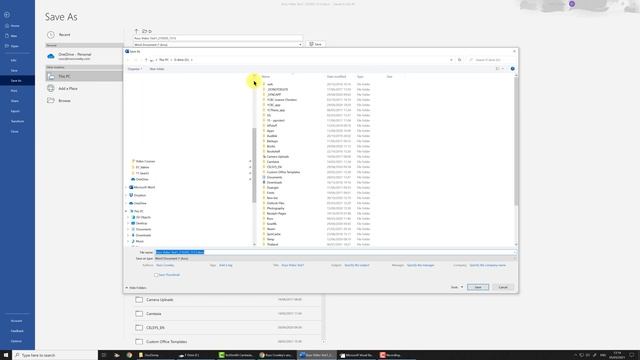Image resolution: width=640 pixels, height=360 pixels.
Task: Select the Custom Office Templates folder in dialog
Action: 283,172
